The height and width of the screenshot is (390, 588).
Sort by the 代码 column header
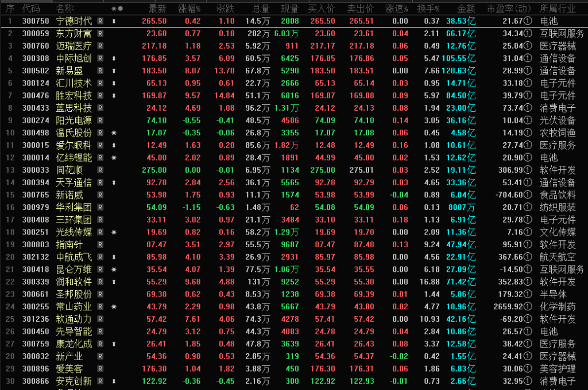tap(31, 9)
